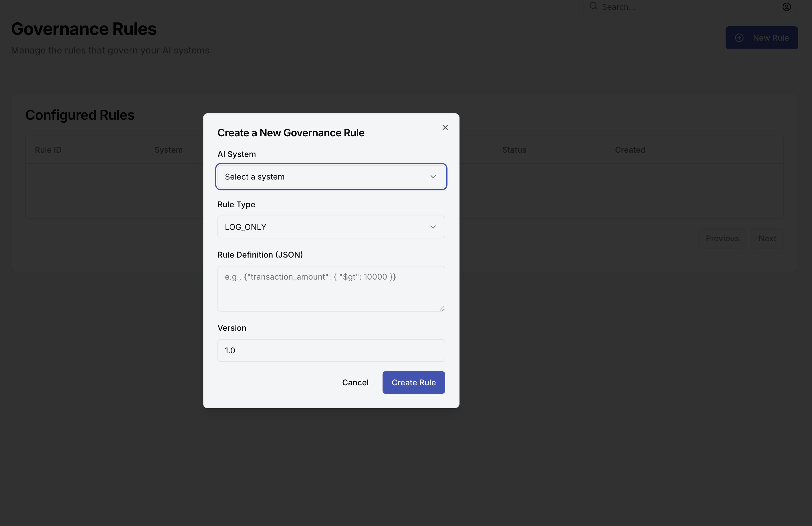812x526 pixels.
Task: Click the Version input field
Action: (x=331, y=350)
